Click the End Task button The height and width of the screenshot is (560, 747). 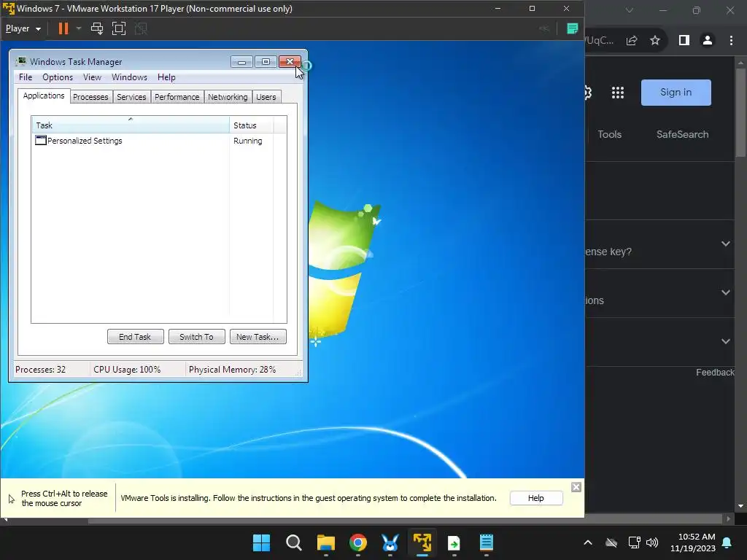(x=135, y=337)
